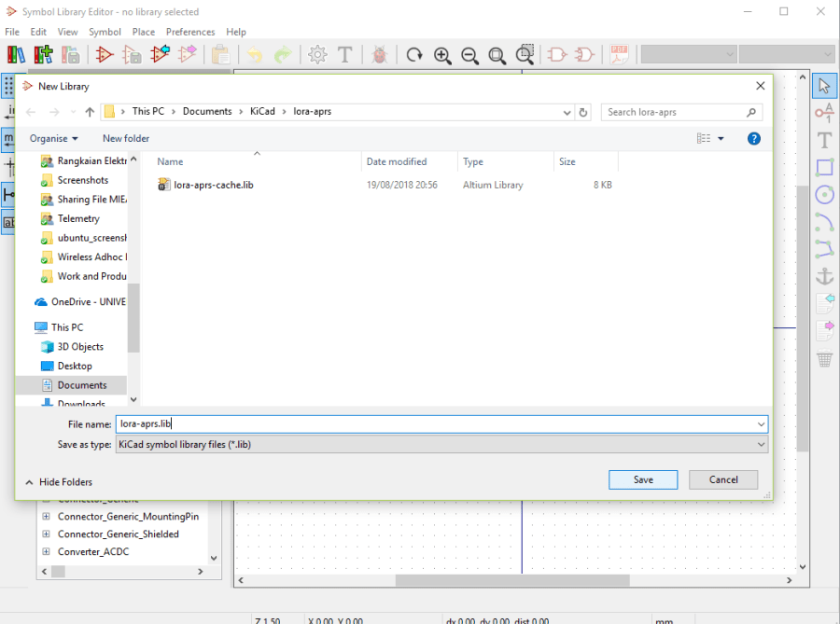The width and height of the screenshot is (840, 624).
Task: Select the draw arc tool
Action: click(824, 222)
